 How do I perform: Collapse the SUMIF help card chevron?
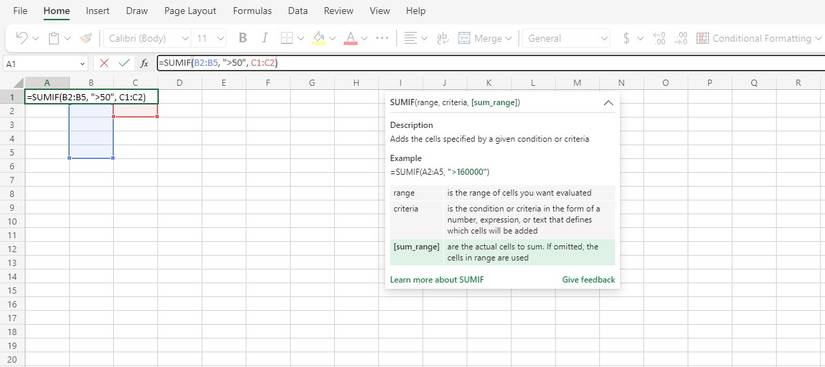[608, 103]
